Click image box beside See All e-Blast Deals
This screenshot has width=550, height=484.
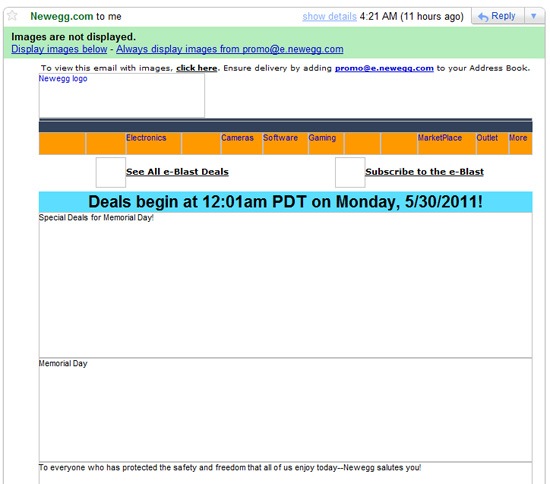tap(111, 172)
